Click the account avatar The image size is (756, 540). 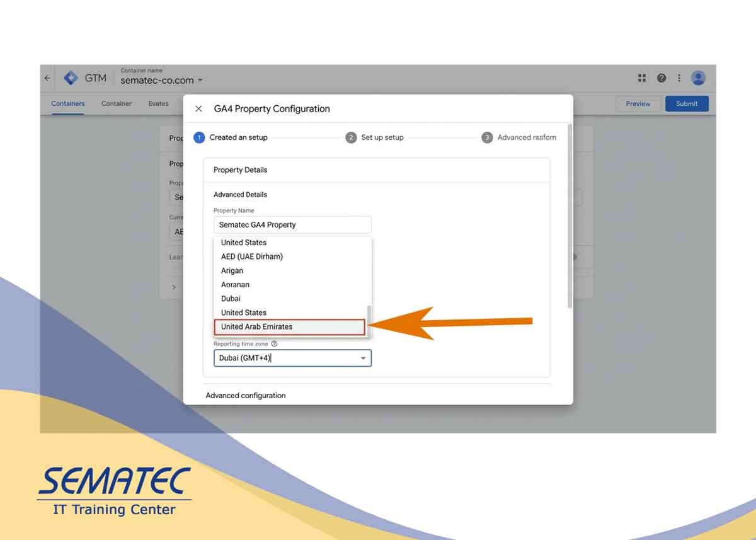tap(698, 78)
